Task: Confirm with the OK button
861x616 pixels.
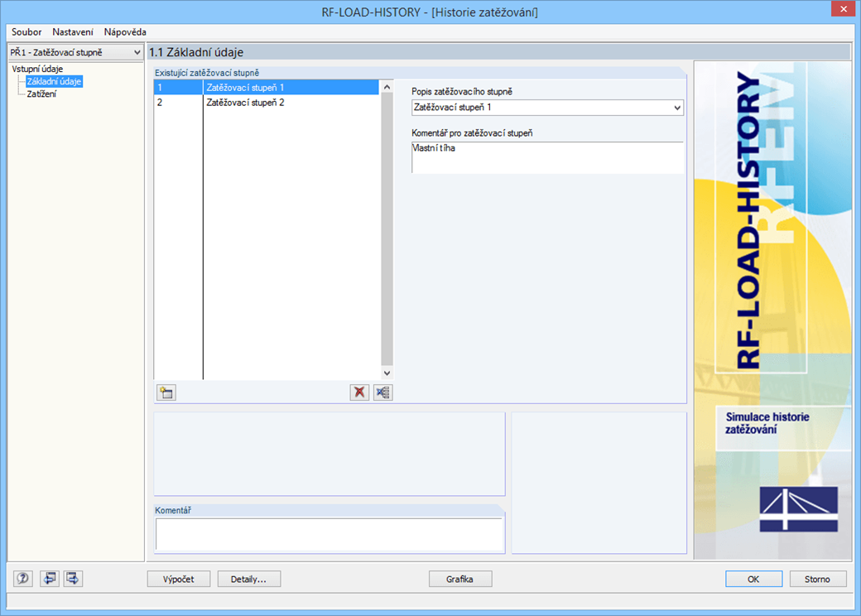Action: pyautogui.click(x=753, y=580)
